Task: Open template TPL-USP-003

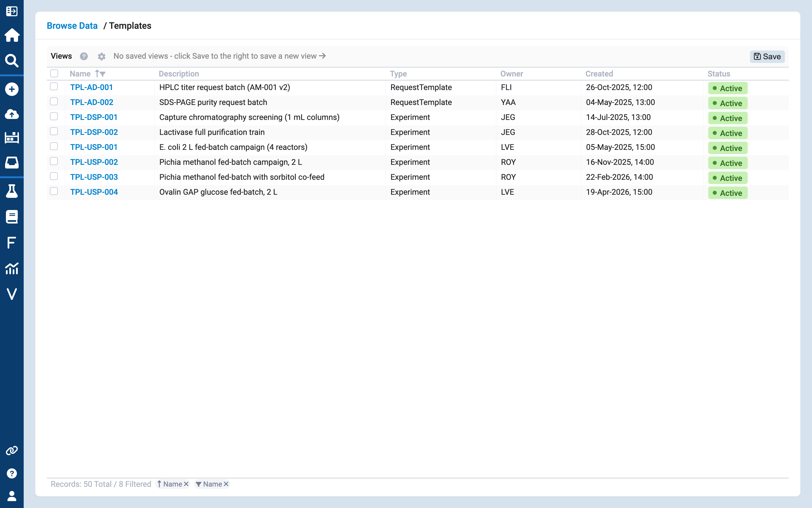Action: coord(94,177)
